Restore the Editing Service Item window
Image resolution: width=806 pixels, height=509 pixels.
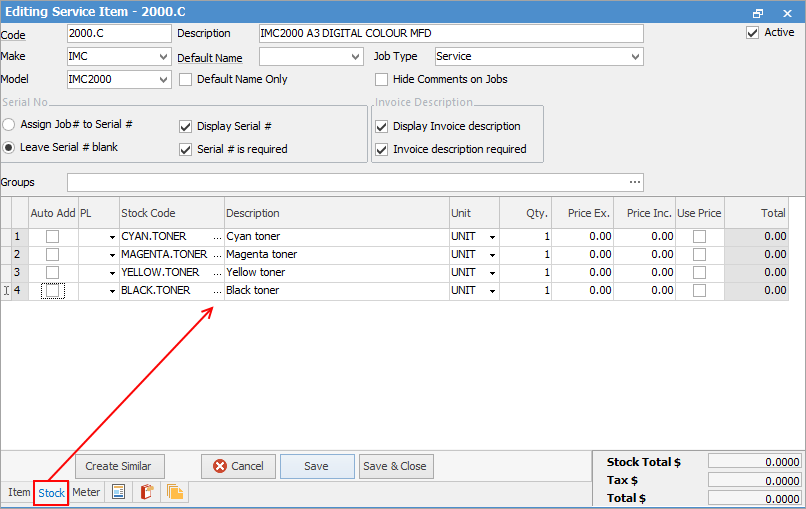click(x=758, y=12)
